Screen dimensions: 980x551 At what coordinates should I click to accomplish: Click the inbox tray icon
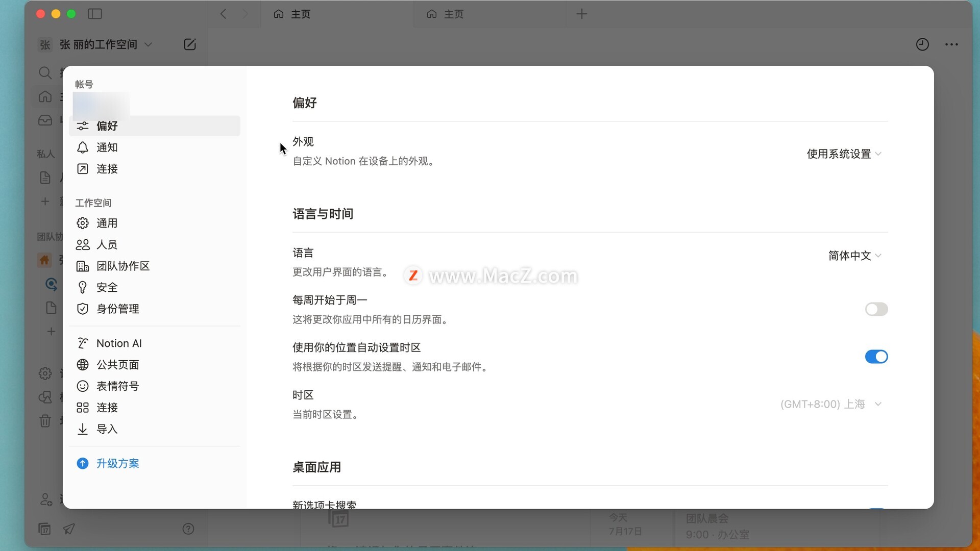coord(45,120)
